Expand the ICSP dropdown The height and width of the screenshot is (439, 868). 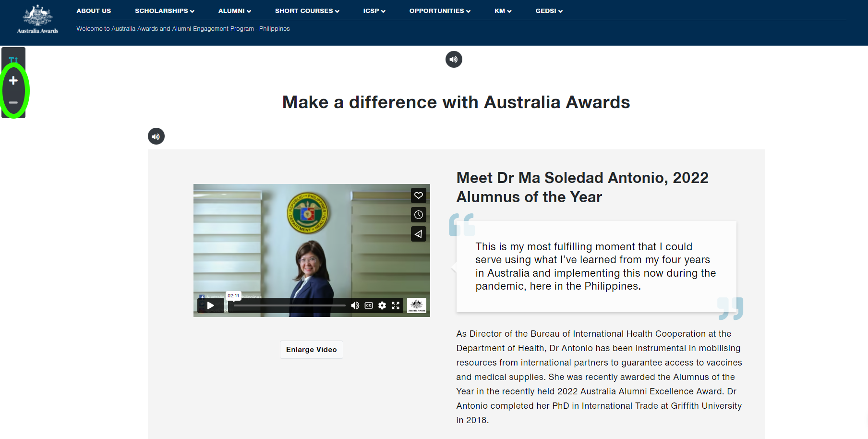click(x=374, y=11)
